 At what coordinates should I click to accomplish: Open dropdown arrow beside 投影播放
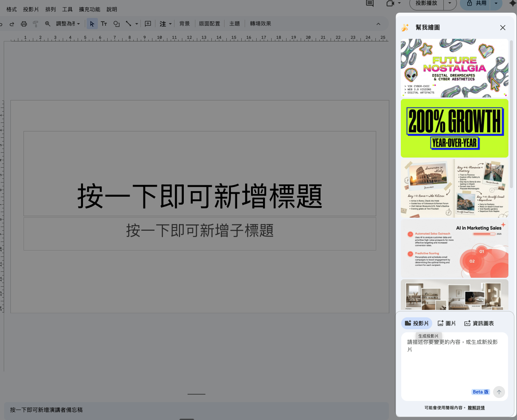450,3
